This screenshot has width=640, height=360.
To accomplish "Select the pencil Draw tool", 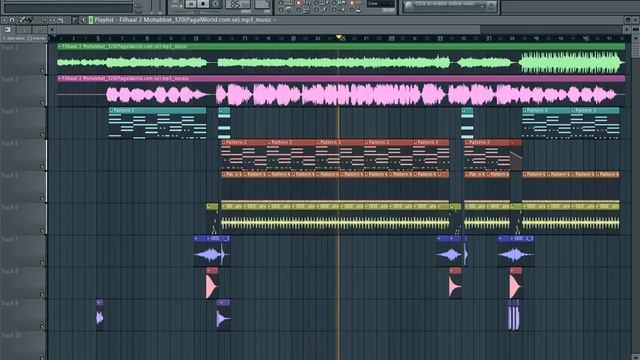I will click(22, 20).
